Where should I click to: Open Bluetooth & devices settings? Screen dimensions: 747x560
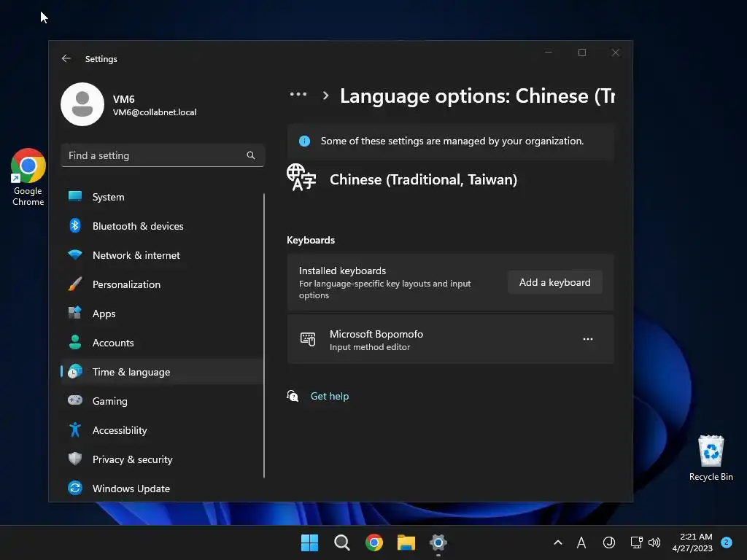pos(162,226)
